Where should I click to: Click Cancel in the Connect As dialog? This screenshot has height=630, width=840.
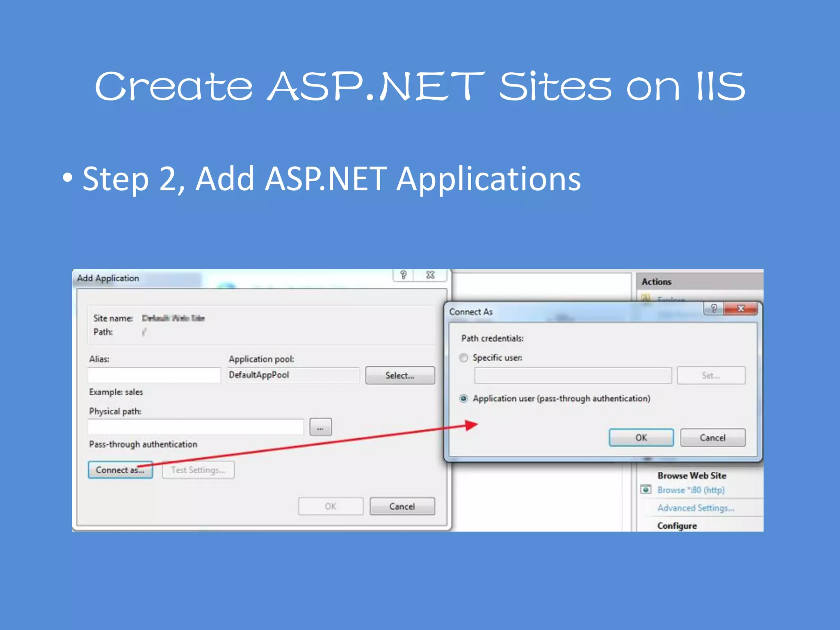pyautogui.click(x=713, y=438)
